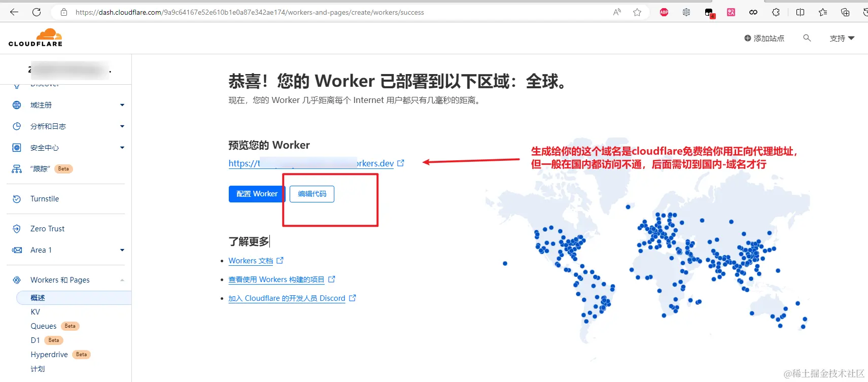Open the collections icon in browser toolbar
Image resolution: width=868 pixels, height=382 pixels.
pos(845,12)
